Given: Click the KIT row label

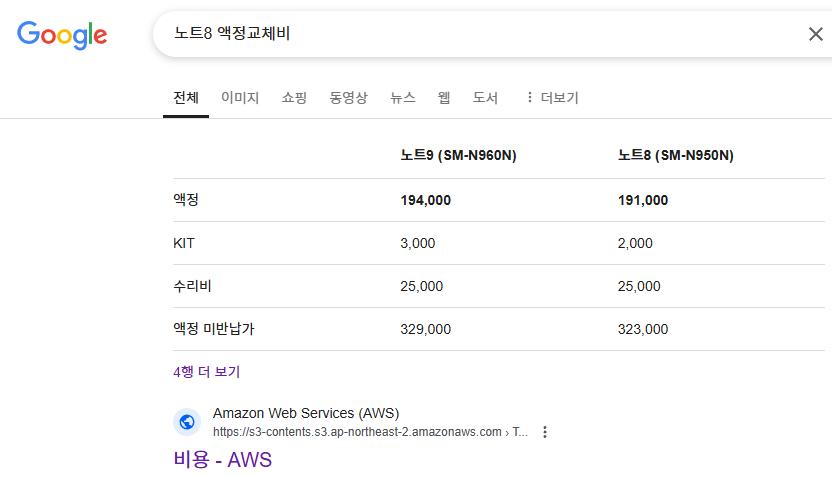Looking at the screenshot, I should coord(184,243).
